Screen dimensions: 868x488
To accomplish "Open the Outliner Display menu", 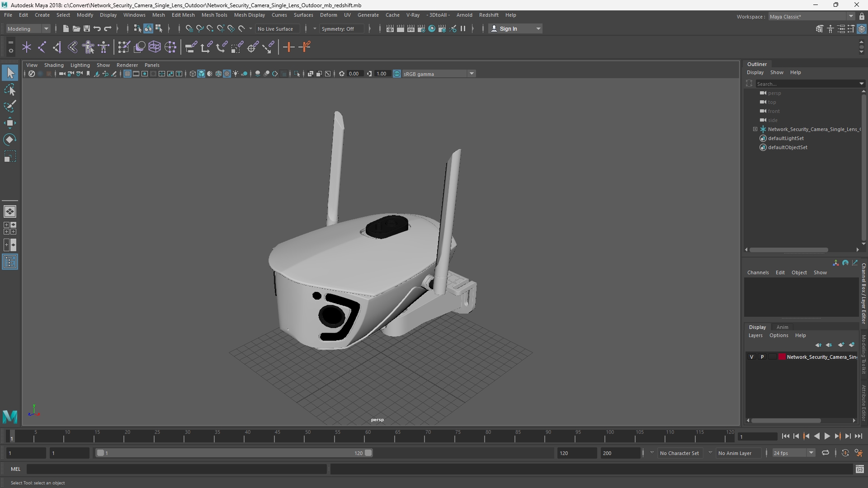I will (x=755, y=72).
